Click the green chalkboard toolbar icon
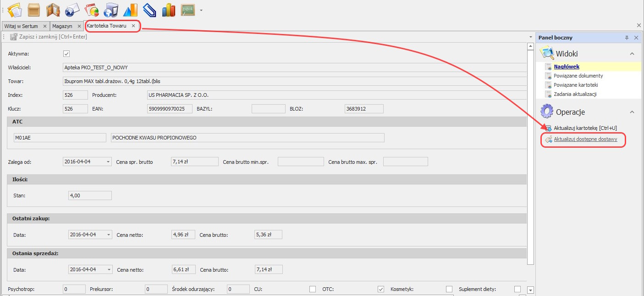 point(188,9)
